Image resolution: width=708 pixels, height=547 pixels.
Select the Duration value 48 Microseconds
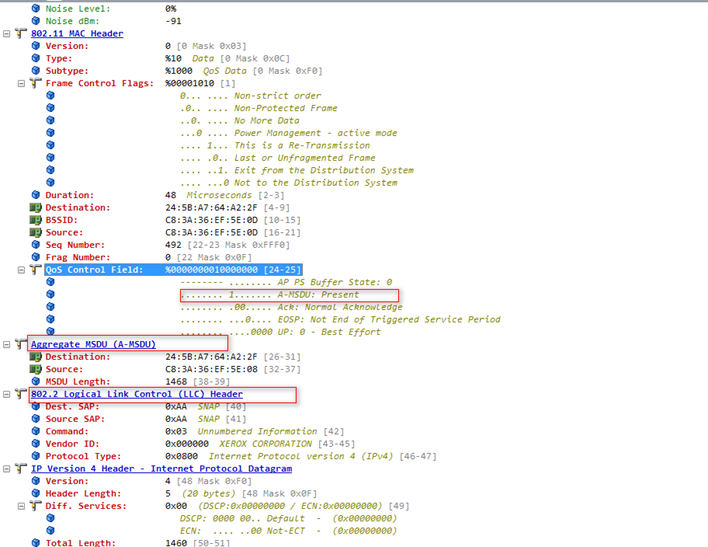pyautogui.click(x=208, y=195)
